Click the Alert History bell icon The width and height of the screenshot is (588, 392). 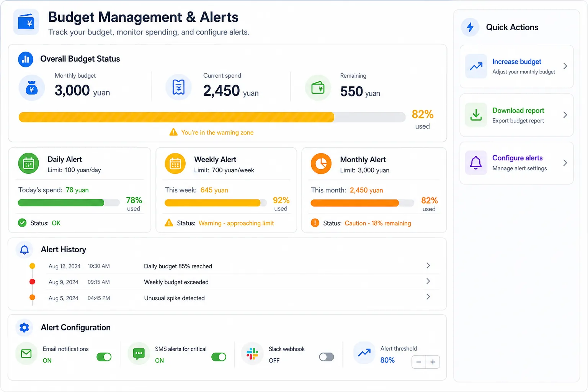tap(24, 250)
